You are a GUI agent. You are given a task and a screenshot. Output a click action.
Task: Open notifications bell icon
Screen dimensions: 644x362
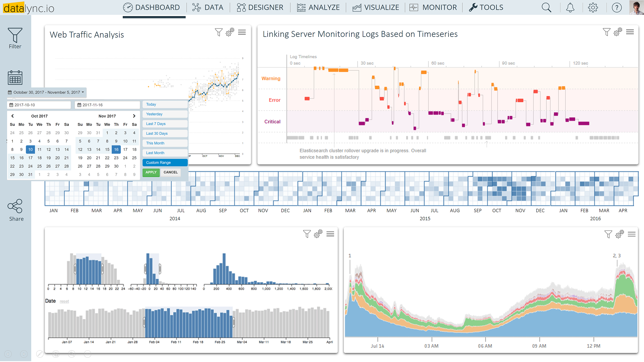[570, 8]
